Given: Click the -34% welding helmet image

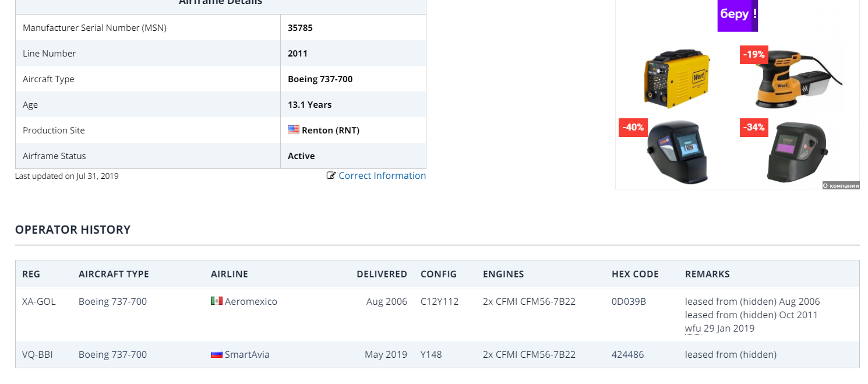Looking at the screenshot, I should (796, 153).
